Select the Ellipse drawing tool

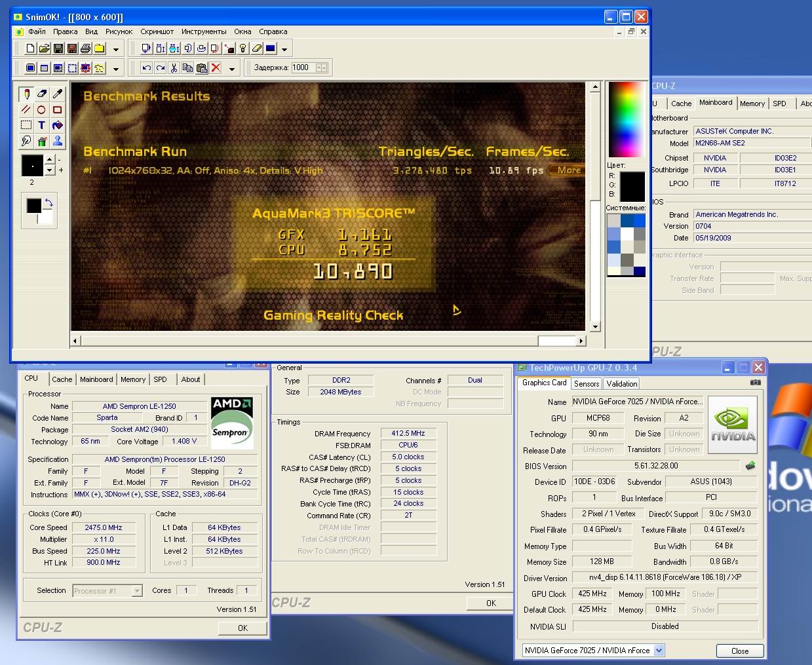click(x=42, y=109)
